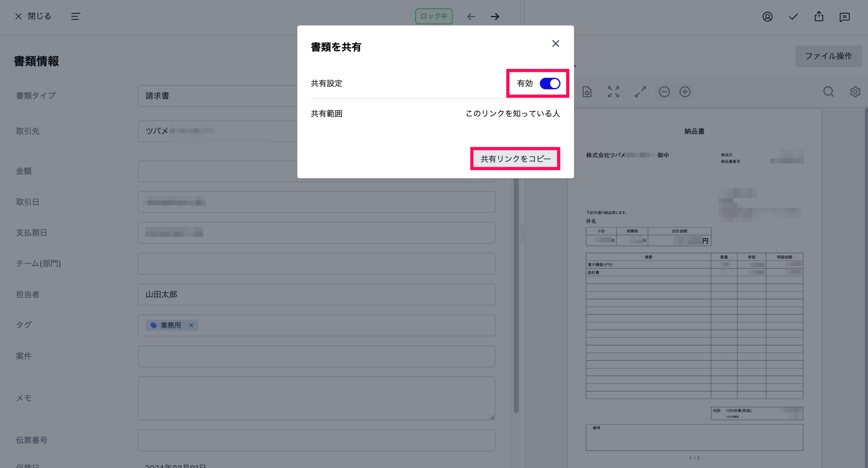Viewport: 868px width, 468px height.
Task: Click the blue tag icon in 業務用 chip
Action: [x=154, y=325]
